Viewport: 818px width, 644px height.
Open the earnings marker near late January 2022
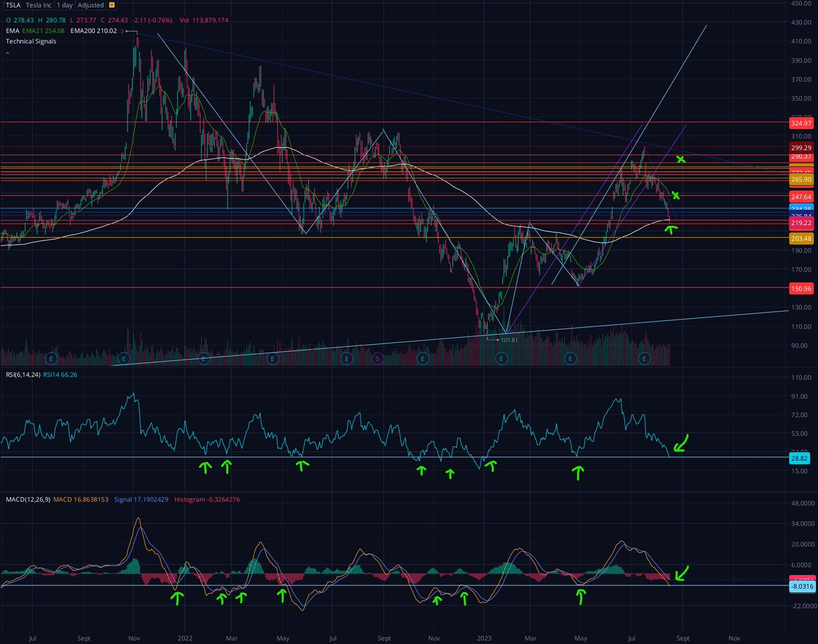(x=204, y=357)
